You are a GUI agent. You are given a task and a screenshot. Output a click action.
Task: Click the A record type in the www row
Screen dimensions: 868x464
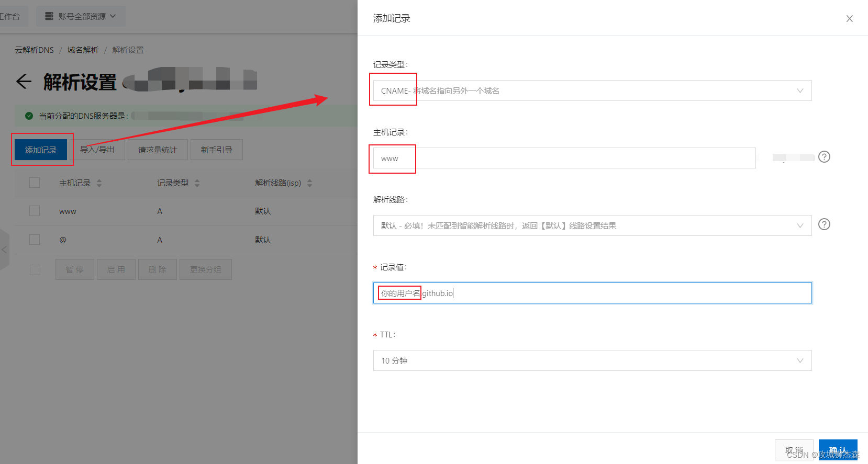coord(160,211)
